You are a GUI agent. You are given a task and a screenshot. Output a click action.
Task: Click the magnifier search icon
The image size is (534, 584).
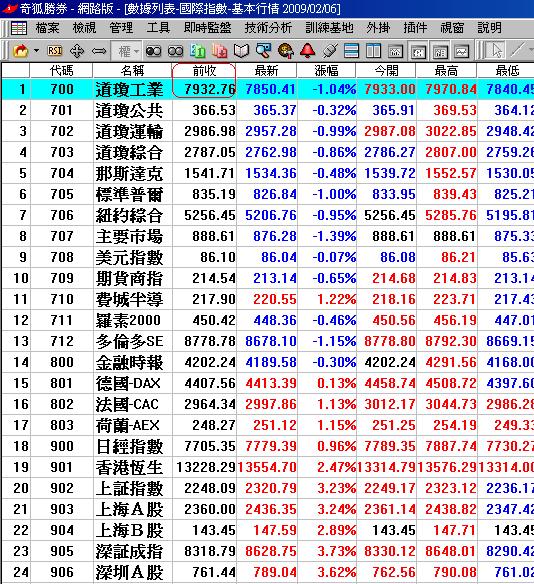[x=263, y=51]
